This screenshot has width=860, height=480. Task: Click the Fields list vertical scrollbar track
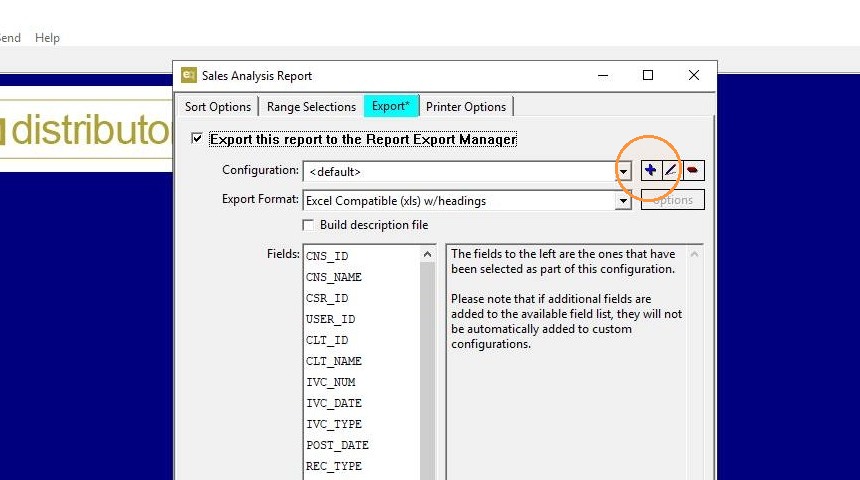pos(427,370)
